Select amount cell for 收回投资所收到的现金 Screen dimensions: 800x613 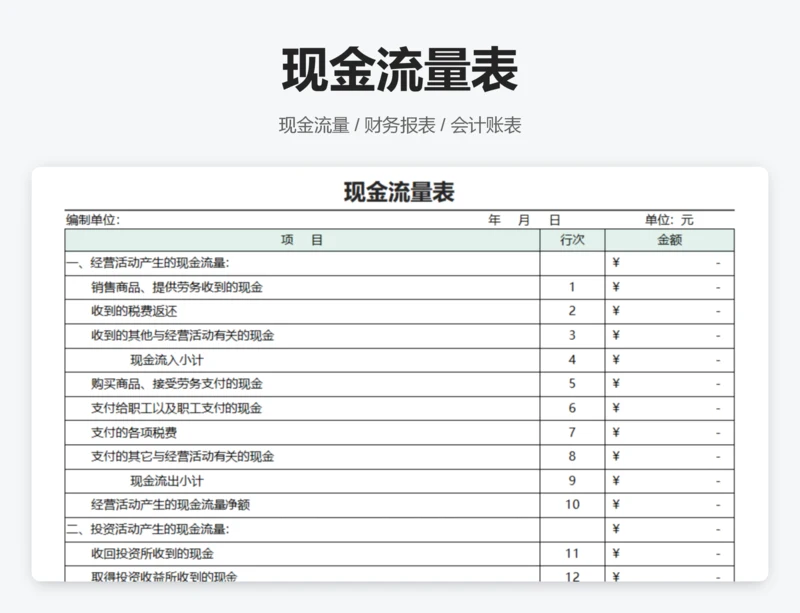pyautogui.click(x=670, y=554)
